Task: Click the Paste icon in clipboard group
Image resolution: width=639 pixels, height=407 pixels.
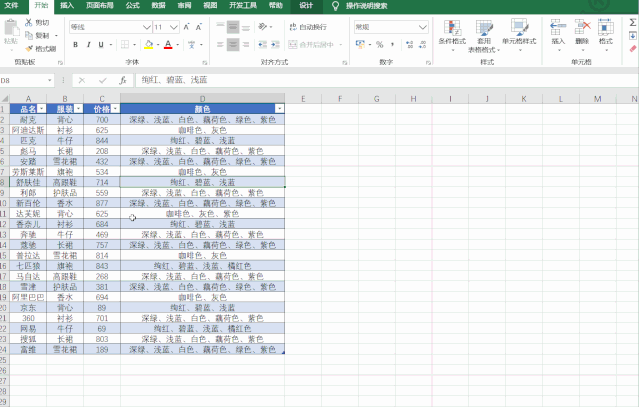Action: [11, 28]
